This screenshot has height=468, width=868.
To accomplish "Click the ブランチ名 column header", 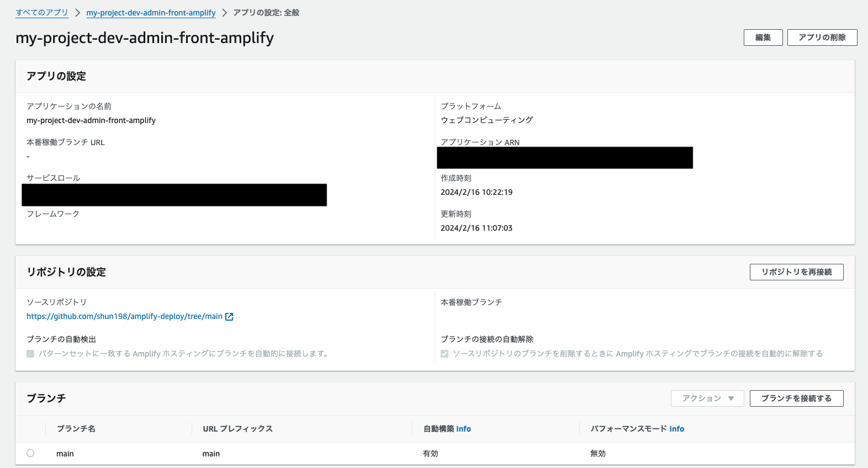I will pyautogui.click(x=76, y=429).
